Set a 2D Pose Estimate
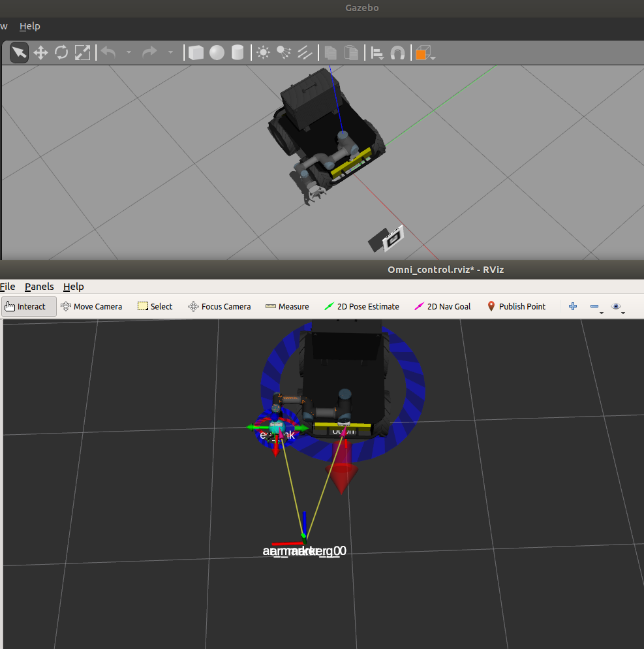 pos(362,306)
